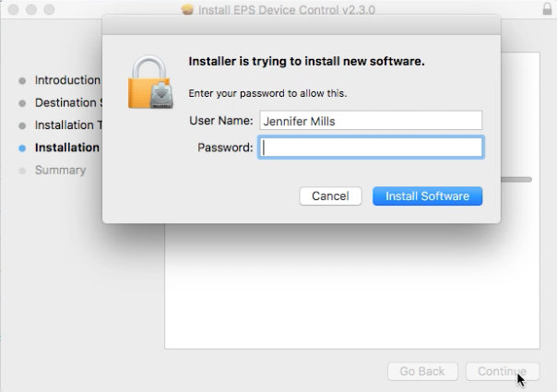Click the blue bullet next to Installation

pos(22,148)
